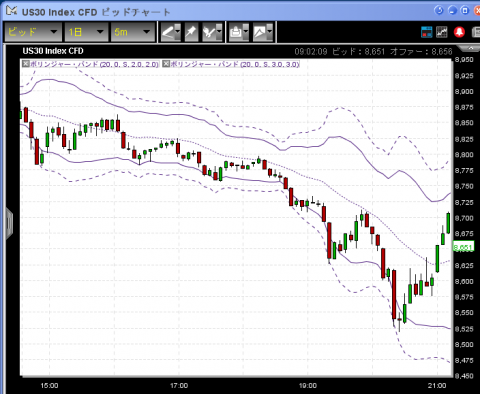
Task: Click the green 8,651 price marker
Action: click(x=463, y=247)
